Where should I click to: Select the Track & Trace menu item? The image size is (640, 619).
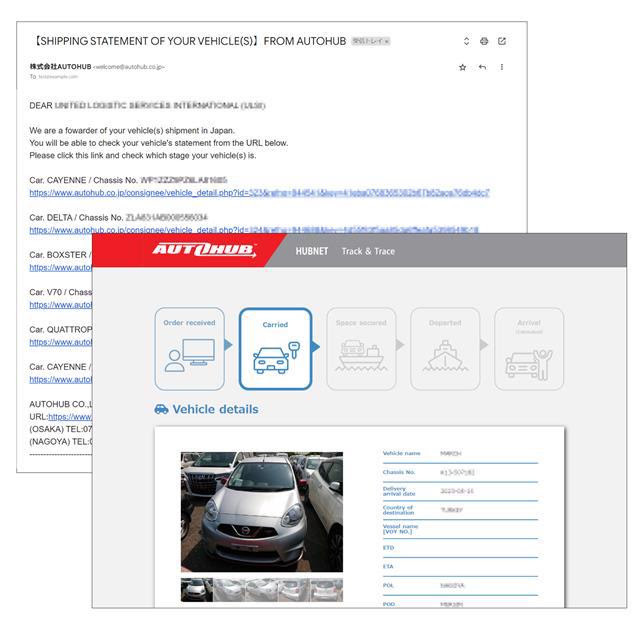click(368, 251)
